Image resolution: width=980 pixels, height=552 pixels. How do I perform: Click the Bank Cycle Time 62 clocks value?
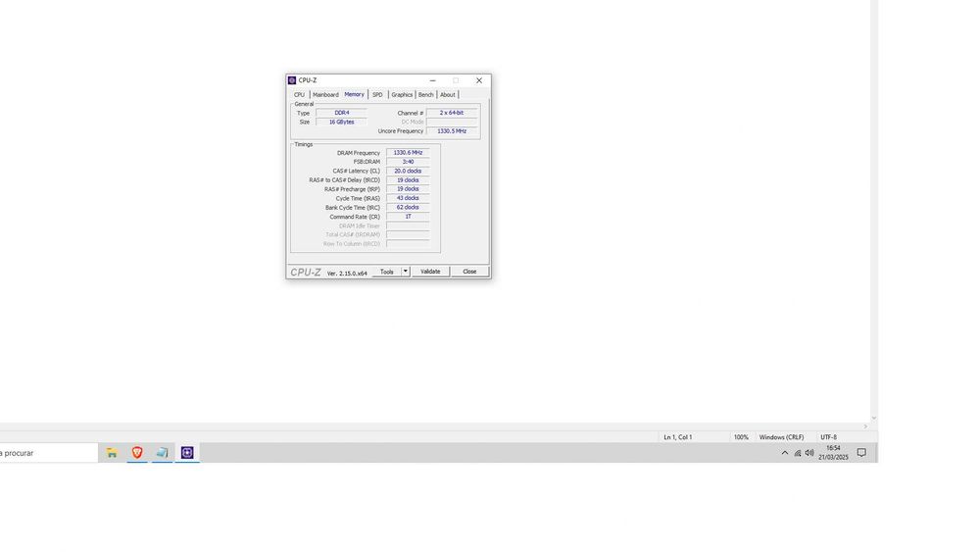tap(408, 208)
